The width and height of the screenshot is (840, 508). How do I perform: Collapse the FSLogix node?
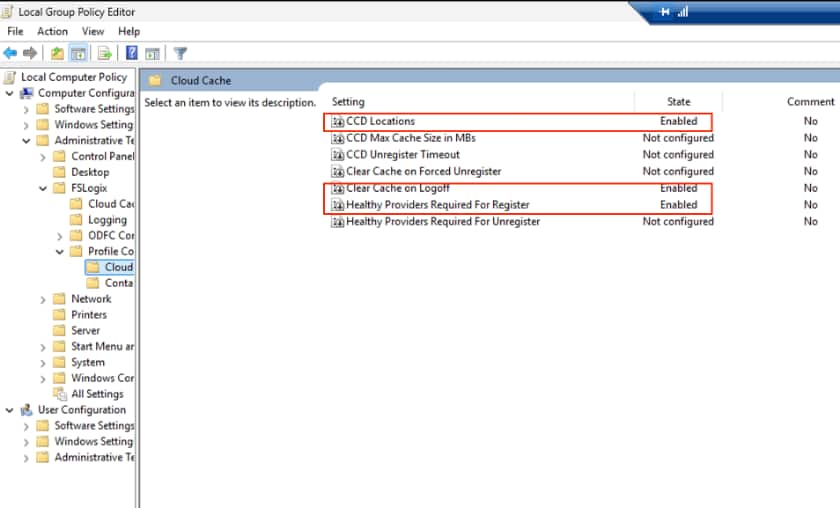coord(43,188)
